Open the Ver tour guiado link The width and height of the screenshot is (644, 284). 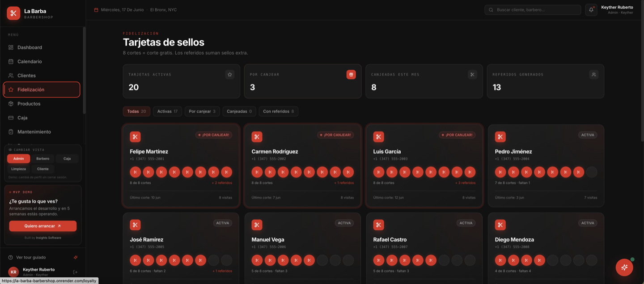31,258
